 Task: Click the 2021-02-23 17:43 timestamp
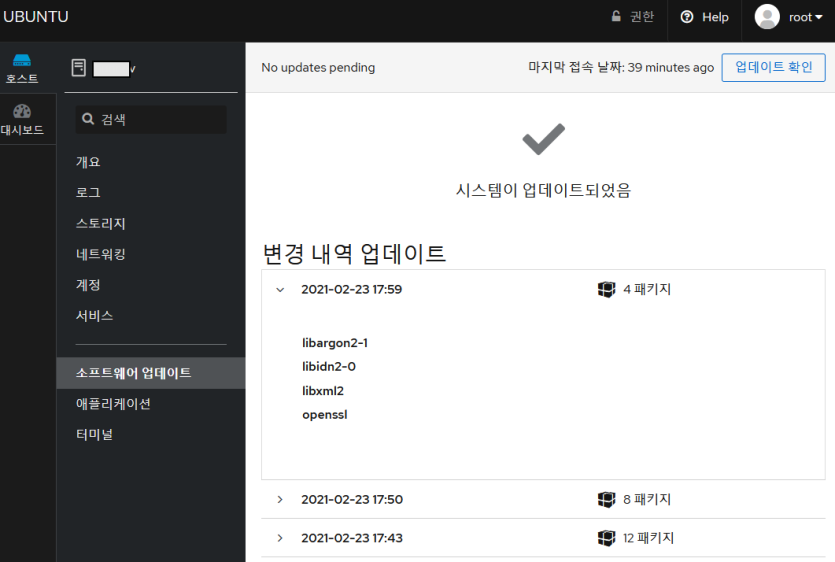352,538
